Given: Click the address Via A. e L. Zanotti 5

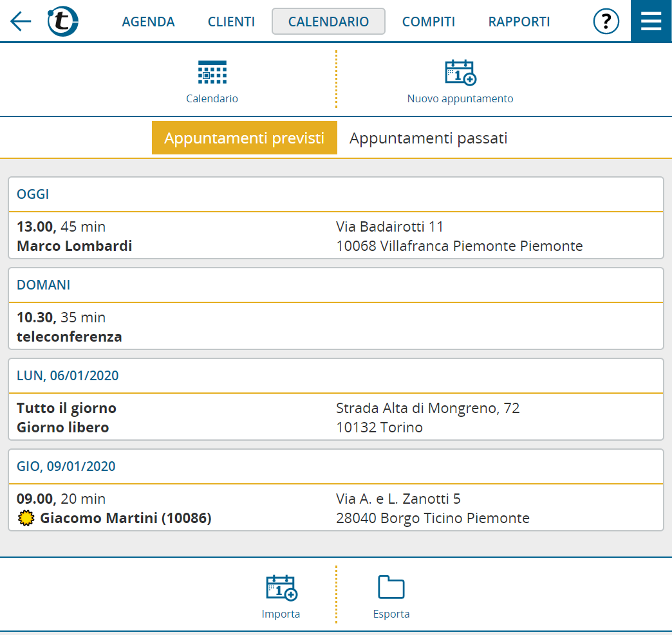Looking at the screenshot, I should pyautogui.click(x=398, y=499).
